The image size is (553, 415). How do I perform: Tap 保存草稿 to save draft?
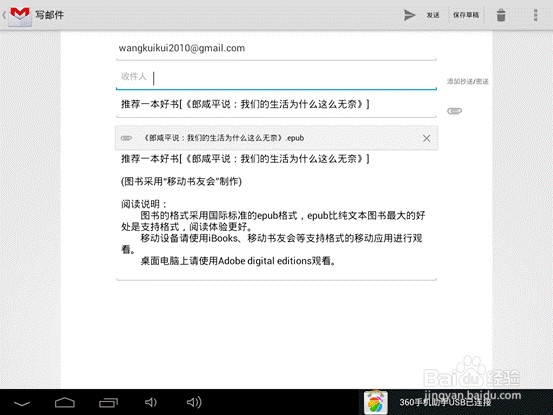pos(466,15)
